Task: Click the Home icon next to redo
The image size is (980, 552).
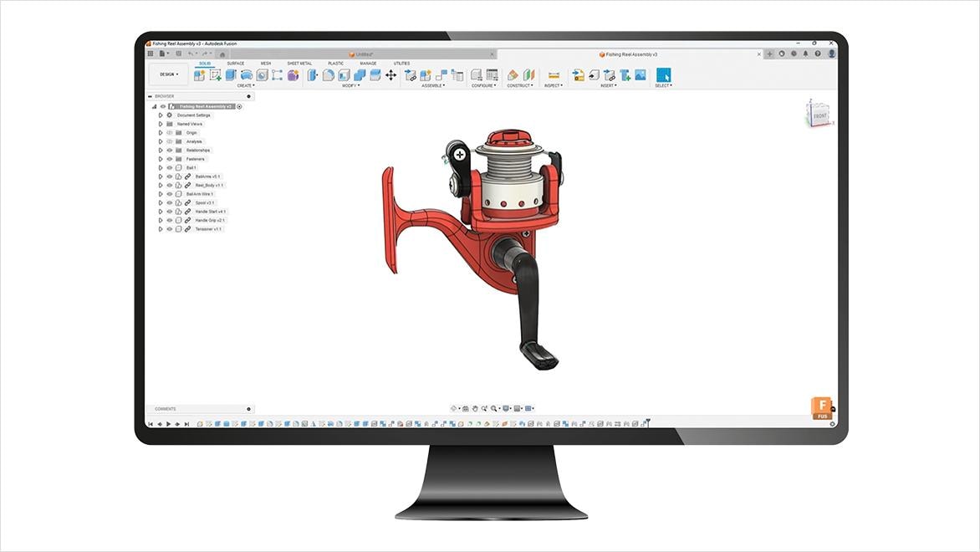Action: 222,54
